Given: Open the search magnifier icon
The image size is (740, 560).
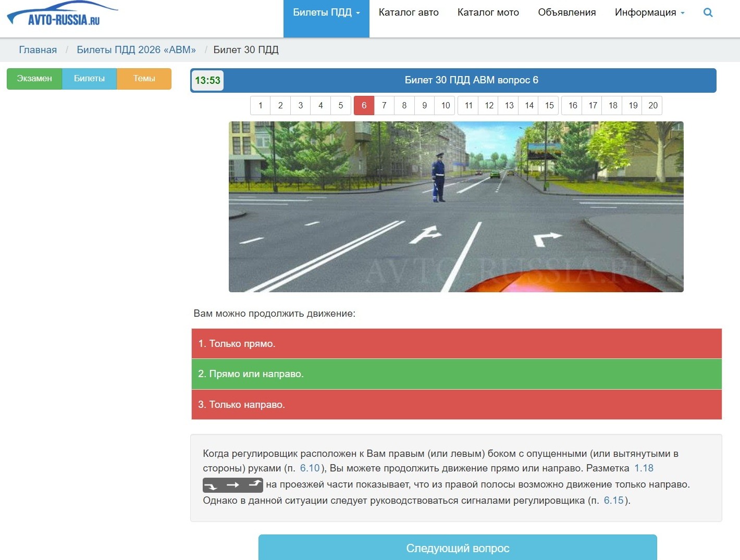Looking at the screenshot, I should [708, 13].
